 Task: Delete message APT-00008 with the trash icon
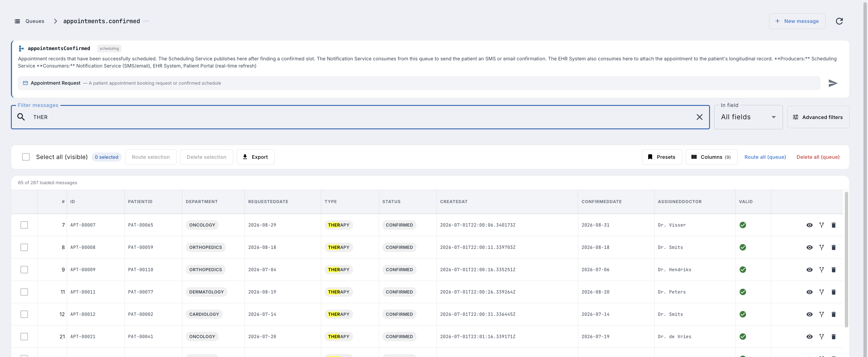[833, 247]
